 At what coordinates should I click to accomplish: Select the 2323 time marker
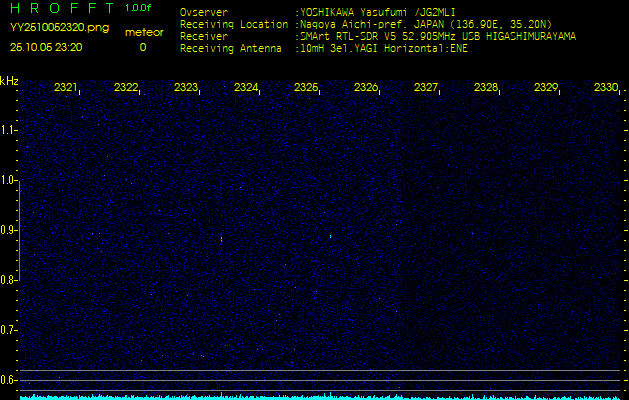pos(186,88)
